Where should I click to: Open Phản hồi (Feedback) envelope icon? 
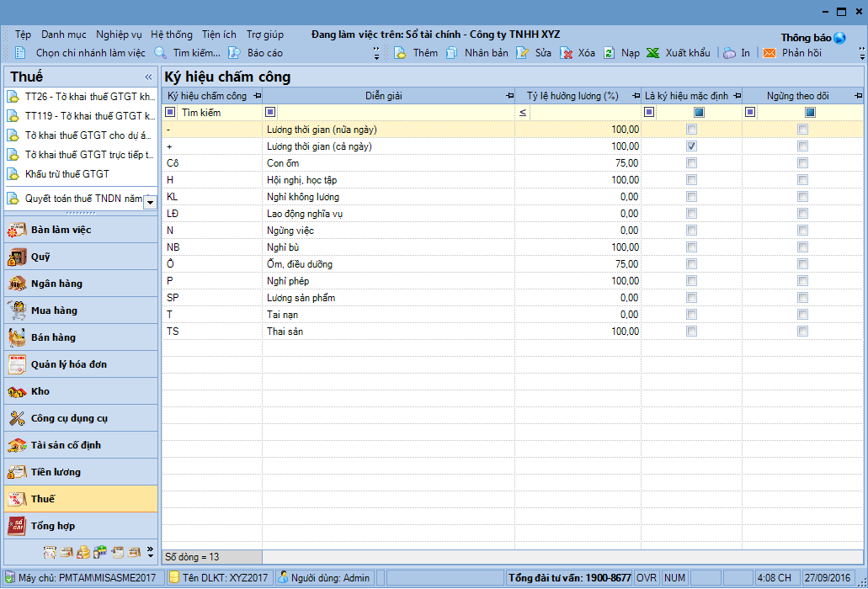769,53
